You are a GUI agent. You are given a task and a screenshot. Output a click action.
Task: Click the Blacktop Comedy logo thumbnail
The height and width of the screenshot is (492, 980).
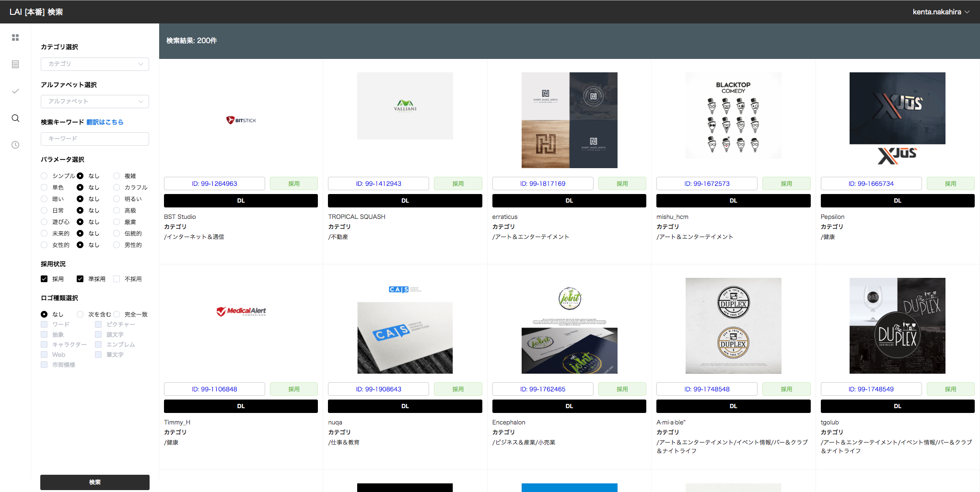point(734,115)
